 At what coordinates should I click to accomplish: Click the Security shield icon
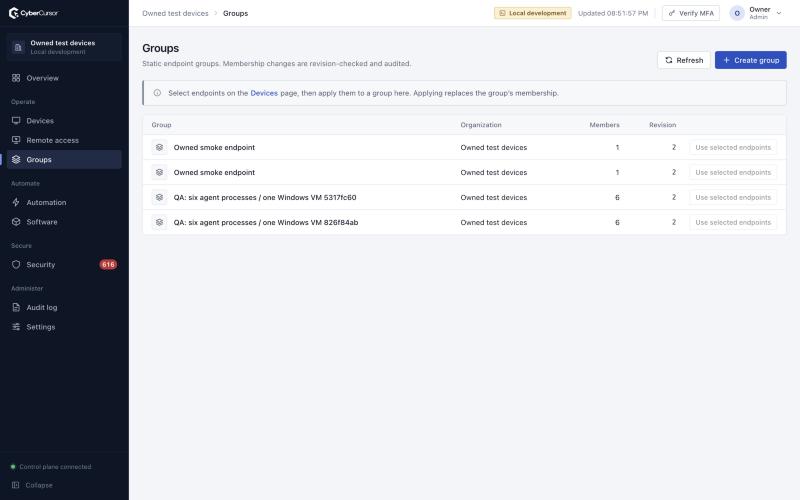click(x=16, y=265)
